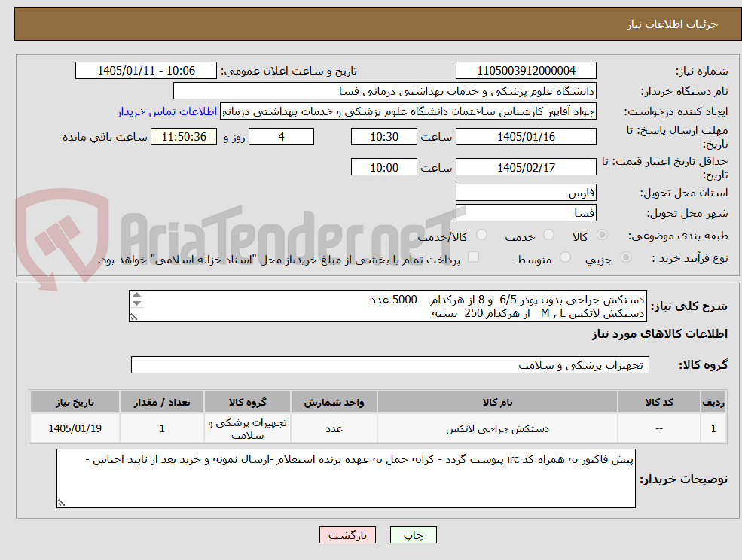Click announcement date field 1405/01/11 - 10:06

(x=145, y=71)
